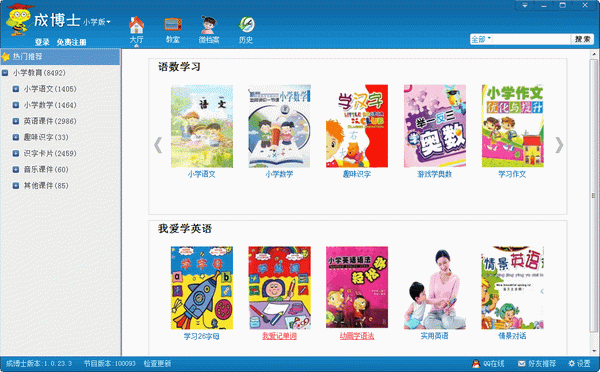Click the 登录 login link
This screenshot has height=372, width=600.
(x=42, y=42)
